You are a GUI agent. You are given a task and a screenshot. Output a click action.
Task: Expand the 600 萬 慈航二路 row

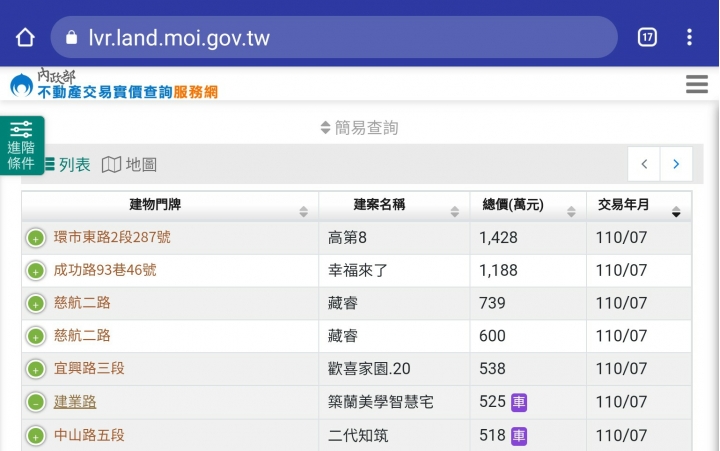(x=36, y=336)
